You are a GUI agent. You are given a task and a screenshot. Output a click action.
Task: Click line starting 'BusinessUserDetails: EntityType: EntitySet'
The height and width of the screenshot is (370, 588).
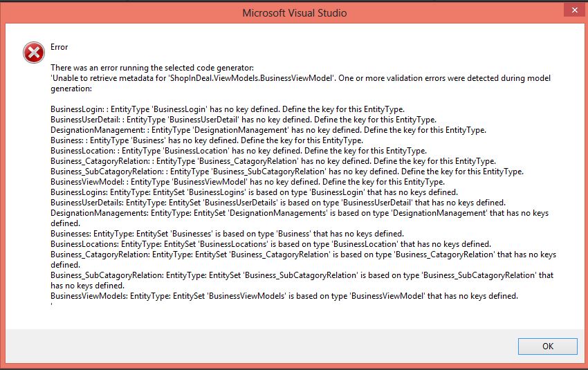click(278, 203)
